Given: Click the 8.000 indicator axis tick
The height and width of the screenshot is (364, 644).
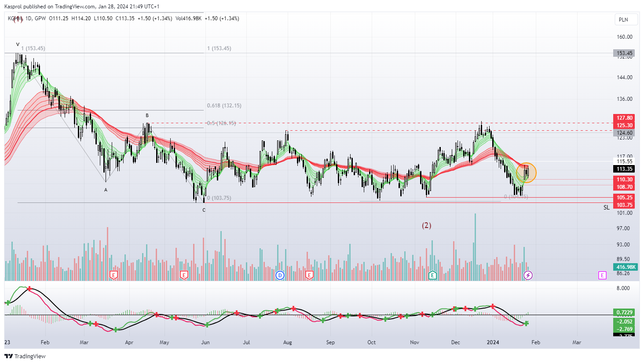Looking at the screenshot, I should coord(623,288).
